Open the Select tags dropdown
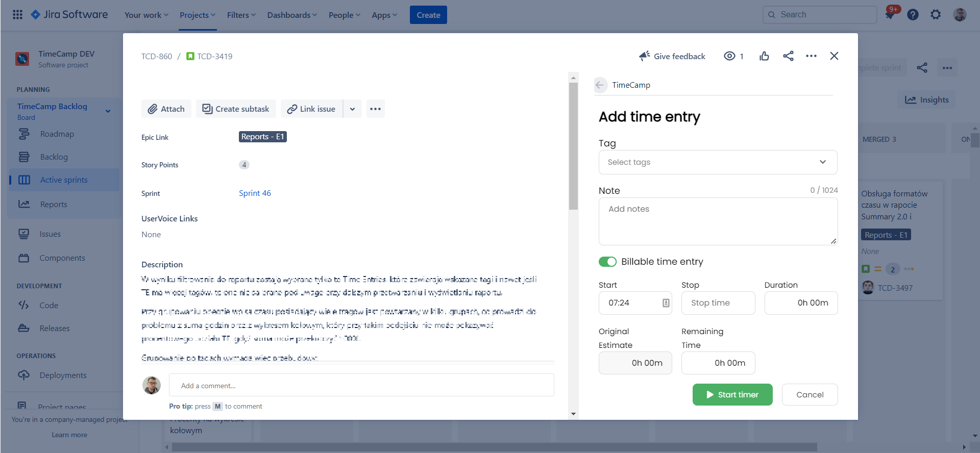This screenshot has width=980, height=453. 718,162
